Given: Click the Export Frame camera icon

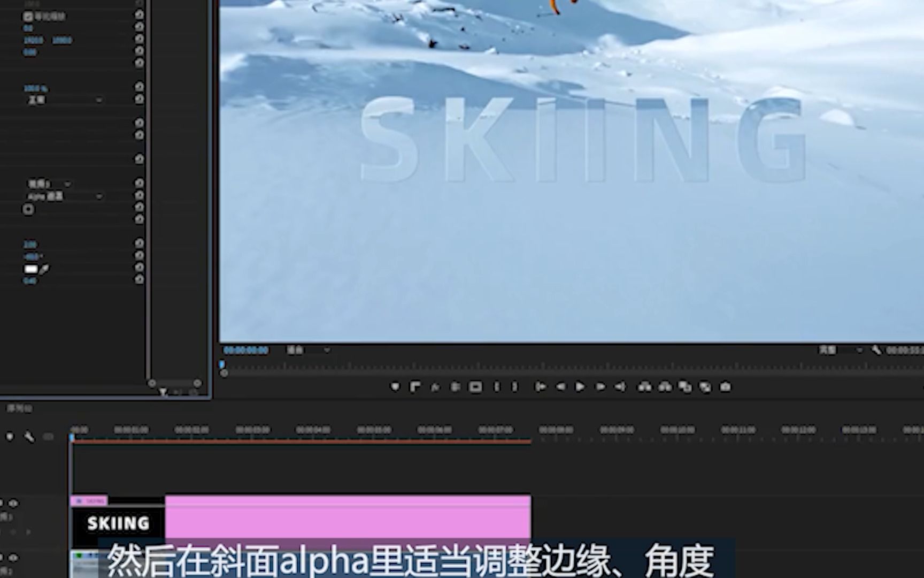Looking at the screenshot, I should 726,386.
